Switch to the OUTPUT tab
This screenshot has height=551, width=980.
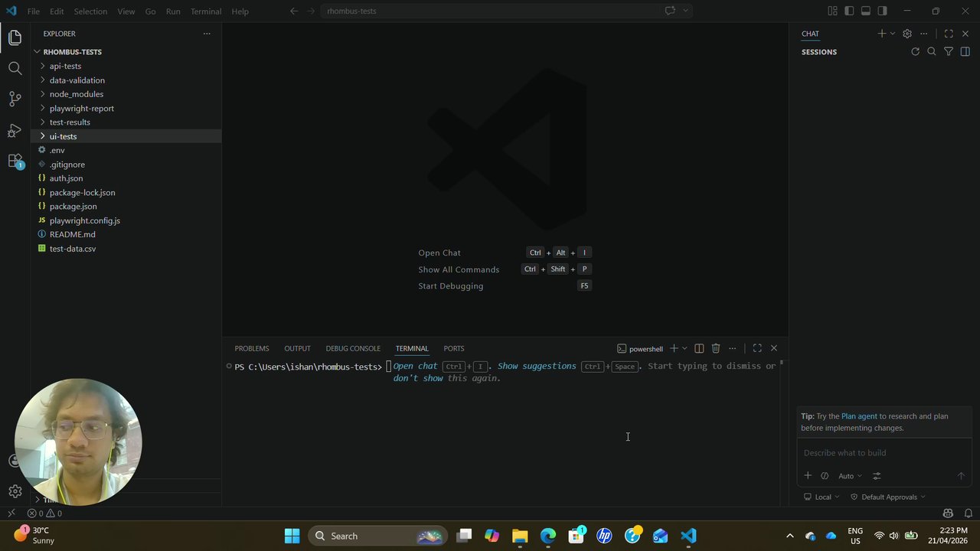297,348
